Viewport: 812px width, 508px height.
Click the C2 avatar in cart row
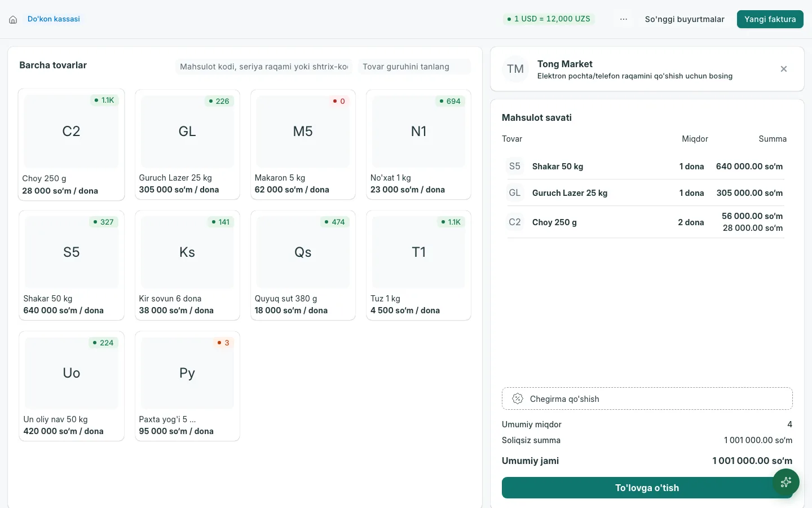coord(515,222)
